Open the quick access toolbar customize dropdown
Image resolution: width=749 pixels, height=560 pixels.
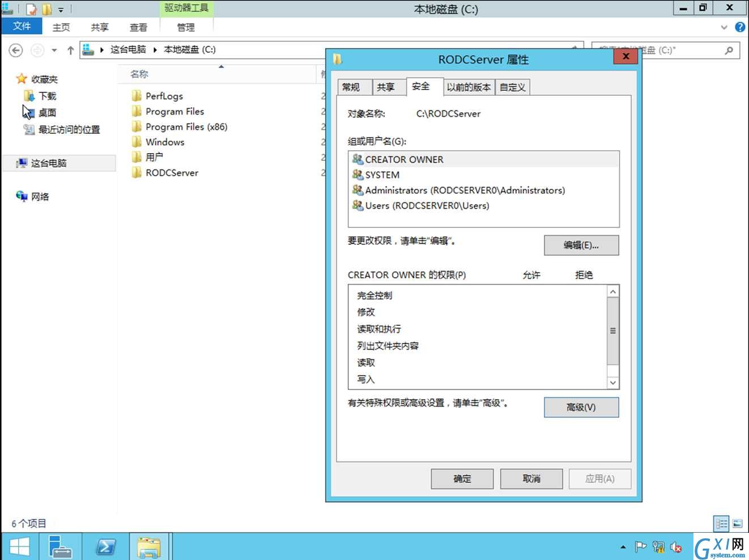click(61, 10)
